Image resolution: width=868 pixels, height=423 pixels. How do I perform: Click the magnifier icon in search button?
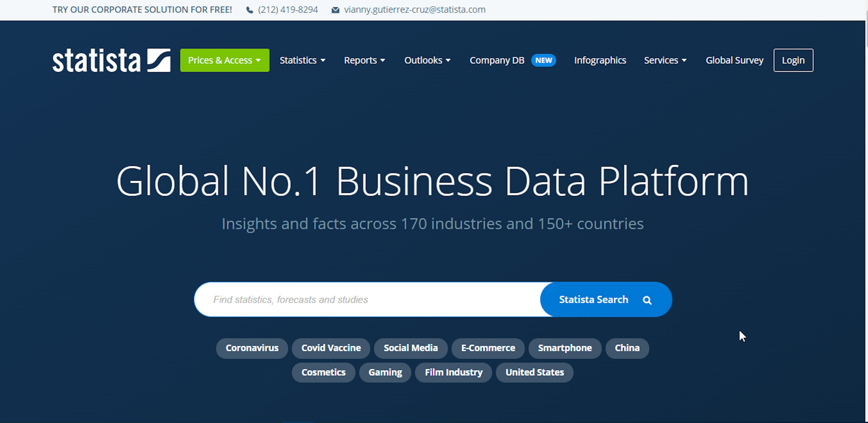point(647,300)
